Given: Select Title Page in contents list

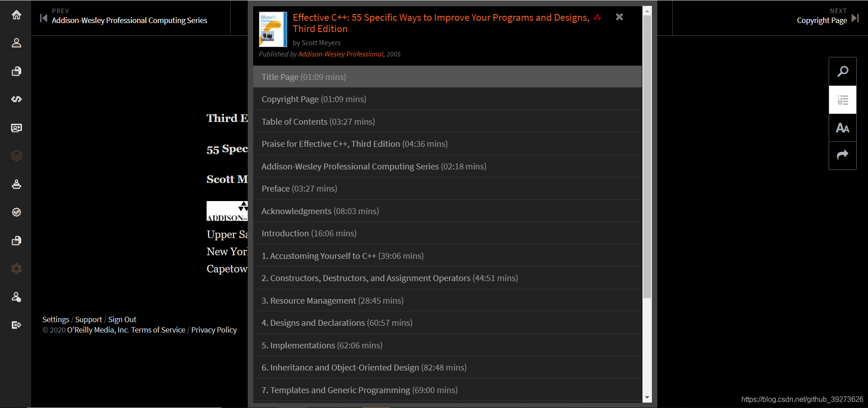Looking at the screenshot, I should [x=447, y=77].
